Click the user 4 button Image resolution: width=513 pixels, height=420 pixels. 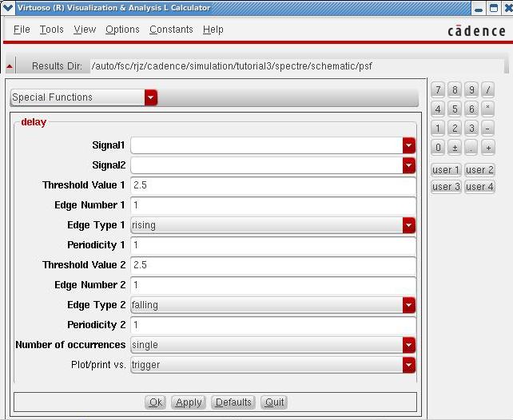click(479, 187)
